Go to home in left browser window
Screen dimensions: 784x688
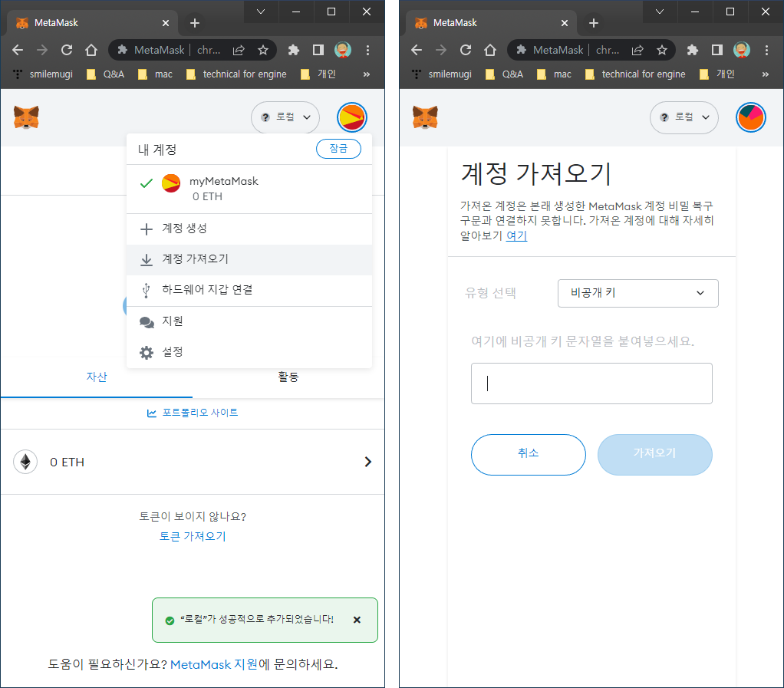(91, 50)
